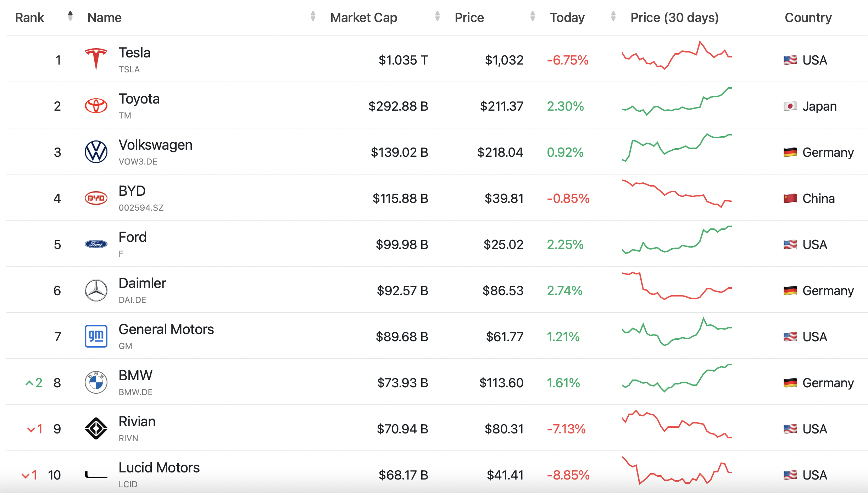Sort by Price using sort arrows

tap(532, 16)
